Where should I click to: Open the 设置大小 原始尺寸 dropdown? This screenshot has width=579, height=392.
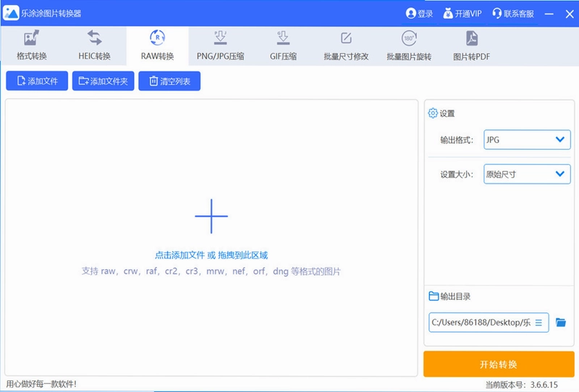point(527,174)
